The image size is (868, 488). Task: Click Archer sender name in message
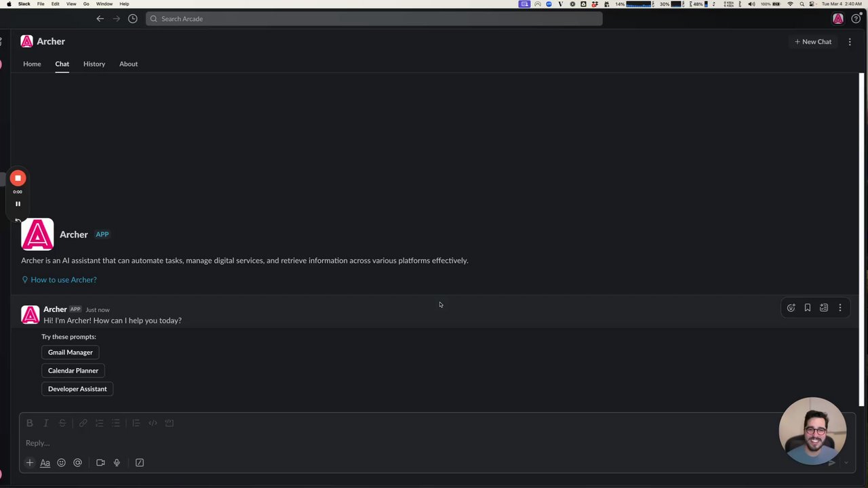(x=55, y=309)
